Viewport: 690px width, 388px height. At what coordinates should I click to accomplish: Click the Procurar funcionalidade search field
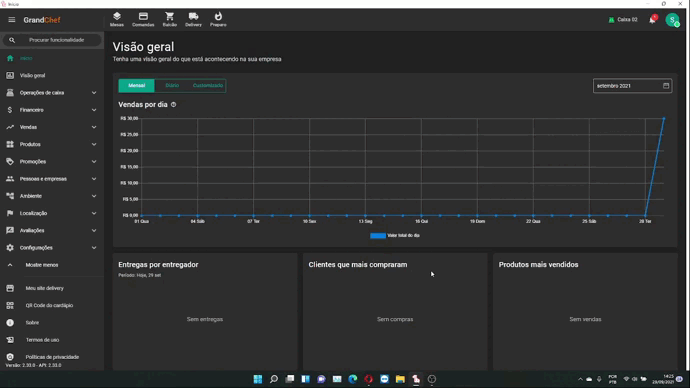[52, 40]
